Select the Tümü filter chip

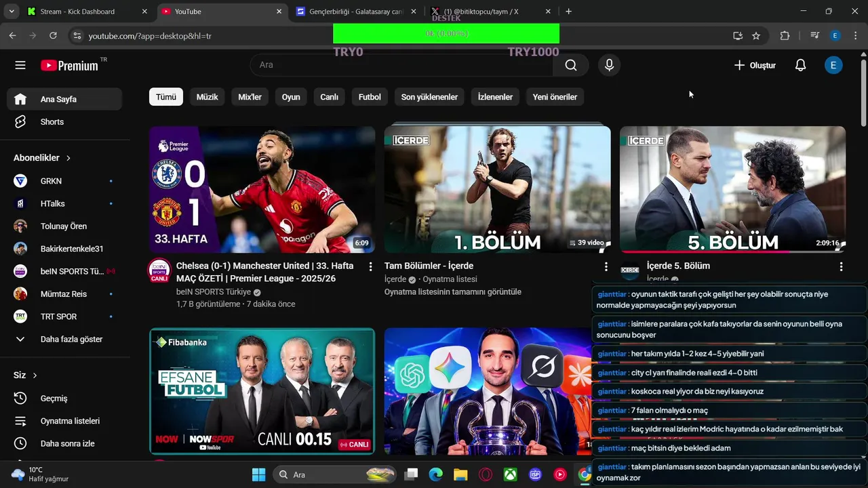click(166, 97)
